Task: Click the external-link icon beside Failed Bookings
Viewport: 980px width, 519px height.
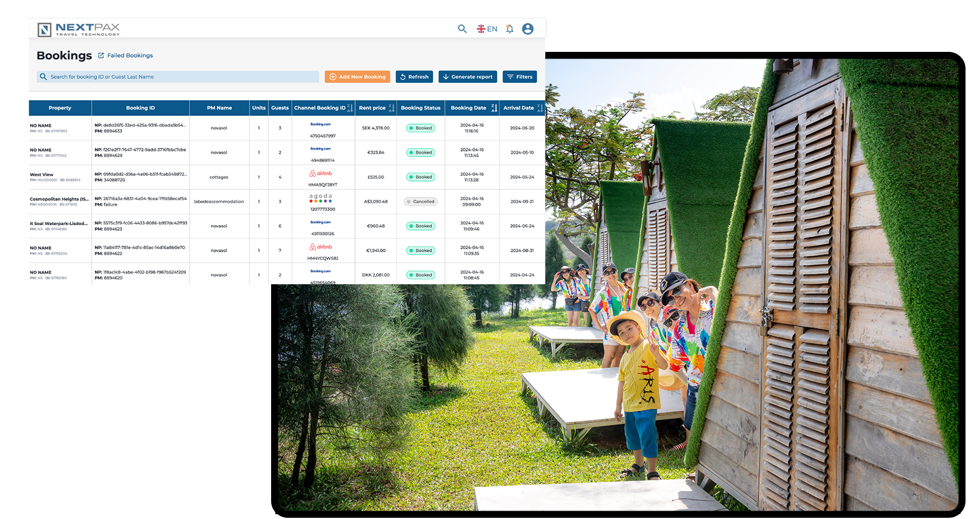Action: pos(101,56)
